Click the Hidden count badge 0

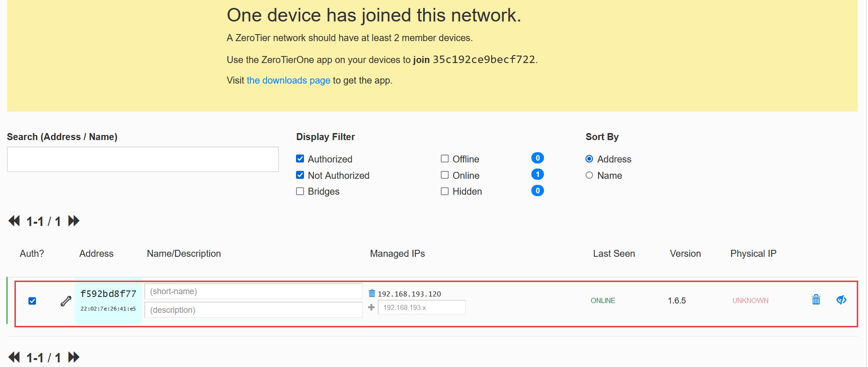[x=537, y=191]
